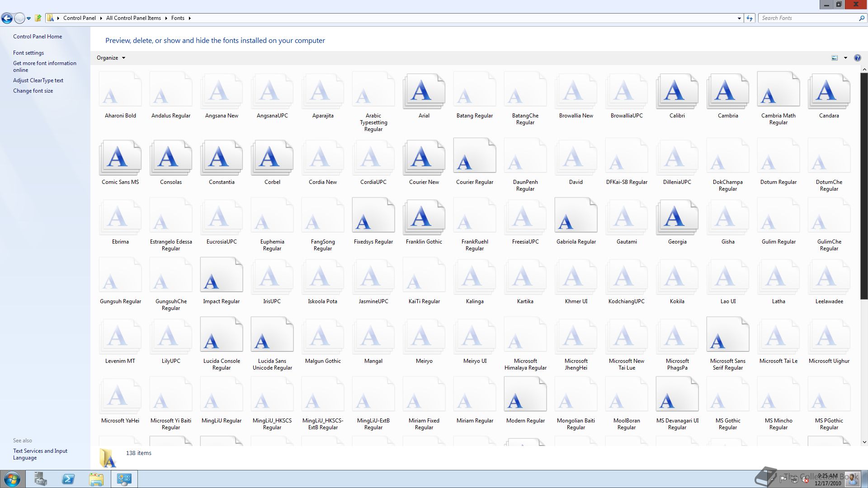Select the Corbel font icon
The width and height of the screenshot is (868, 488).
(272, 158)
